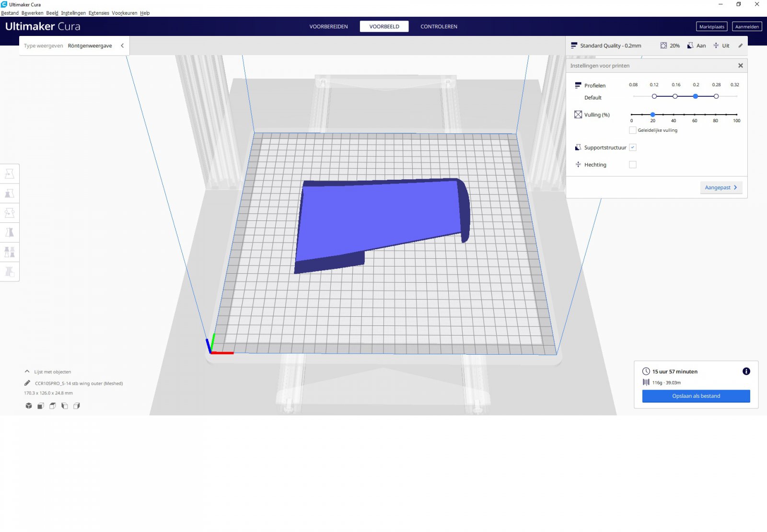Switch to right side view camera icon
The height and width of the screenshot is (532, 767).
[x=77, y=406]
